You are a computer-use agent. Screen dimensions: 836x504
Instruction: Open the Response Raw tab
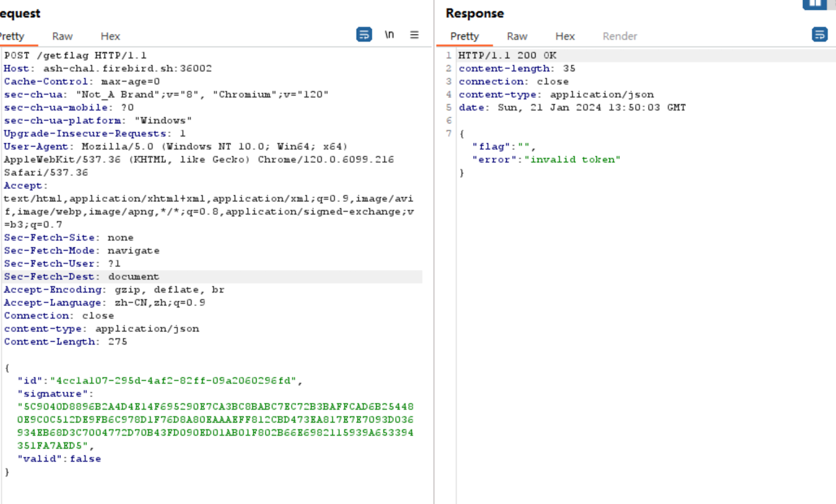pyautogui.click(x=517, y=36)
